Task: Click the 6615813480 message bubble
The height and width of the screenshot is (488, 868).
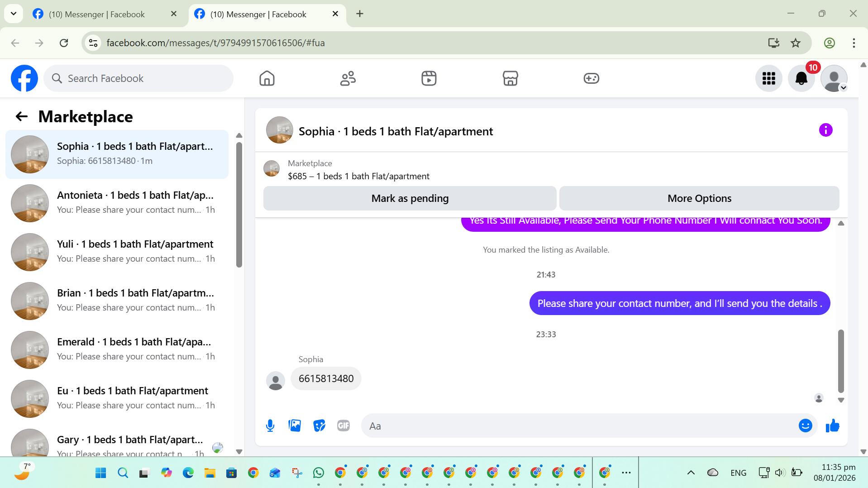Action: click(326, 378)
